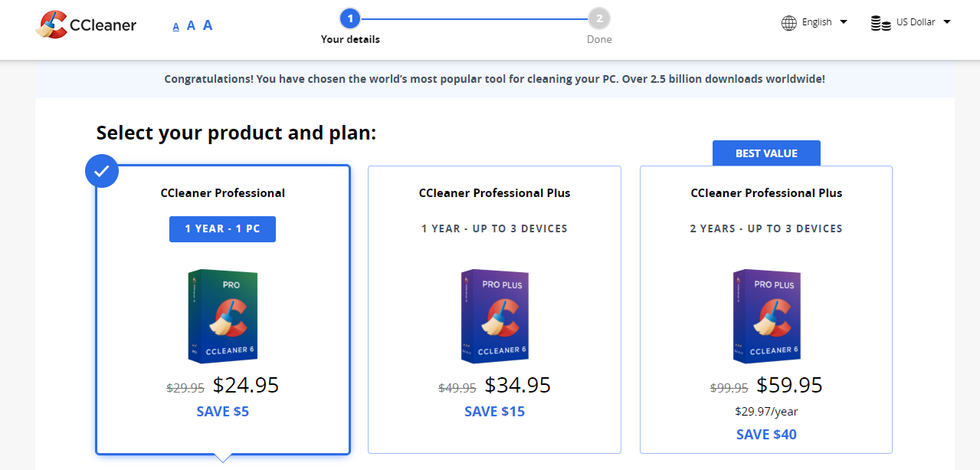Click the 1 YEAR - 1 PC button

pos(222,228)
